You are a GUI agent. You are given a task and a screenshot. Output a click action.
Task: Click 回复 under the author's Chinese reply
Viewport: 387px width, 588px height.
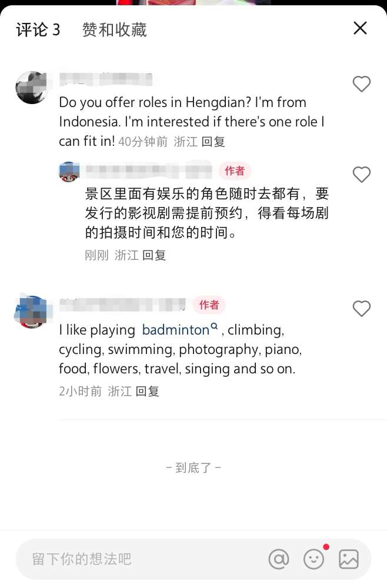[x=154, y=255]
